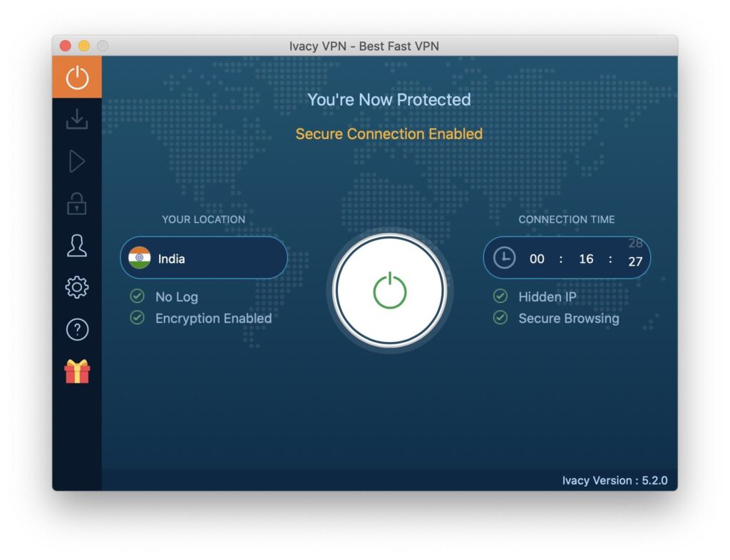The image size is (730, 560).
Task: Click the No Log check mark
Action: click(x=137, y=296)
